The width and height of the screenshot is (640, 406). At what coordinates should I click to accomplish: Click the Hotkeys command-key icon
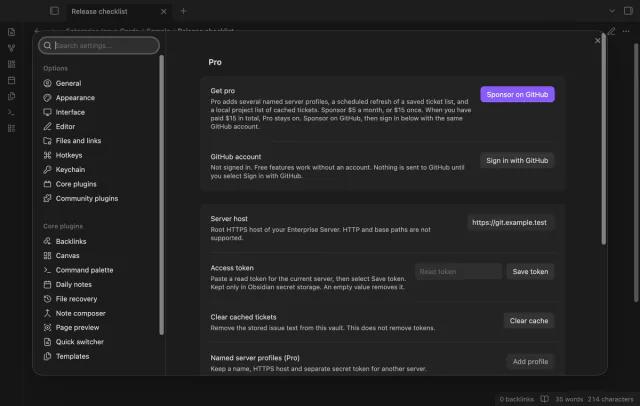47,155
